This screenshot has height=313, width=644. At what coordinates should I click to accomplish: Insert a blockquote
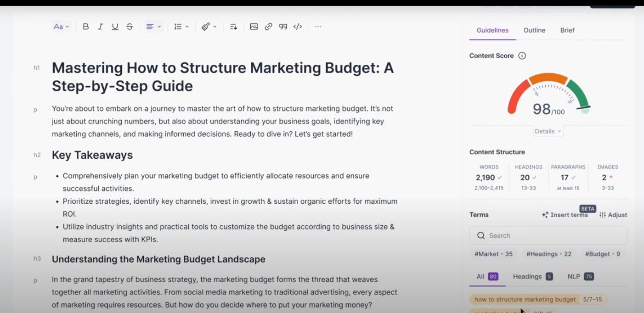click(283, 27)
